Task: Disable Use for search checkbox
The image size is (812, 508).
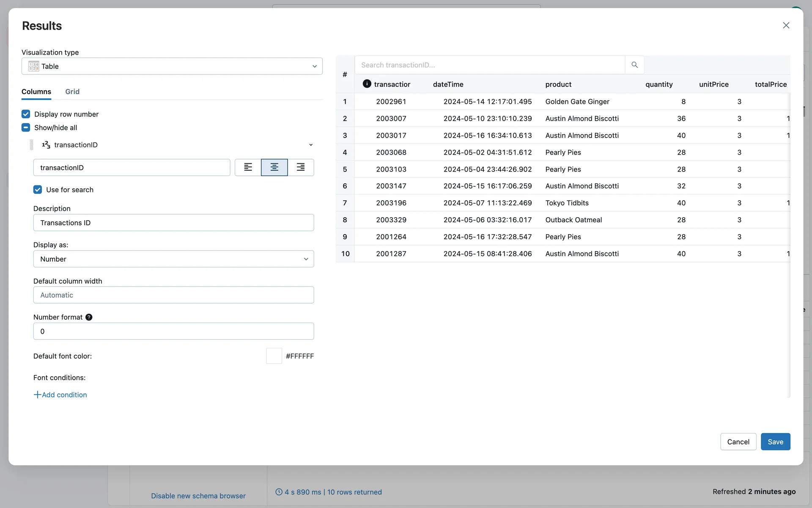Action: click(x=38, y=190)
